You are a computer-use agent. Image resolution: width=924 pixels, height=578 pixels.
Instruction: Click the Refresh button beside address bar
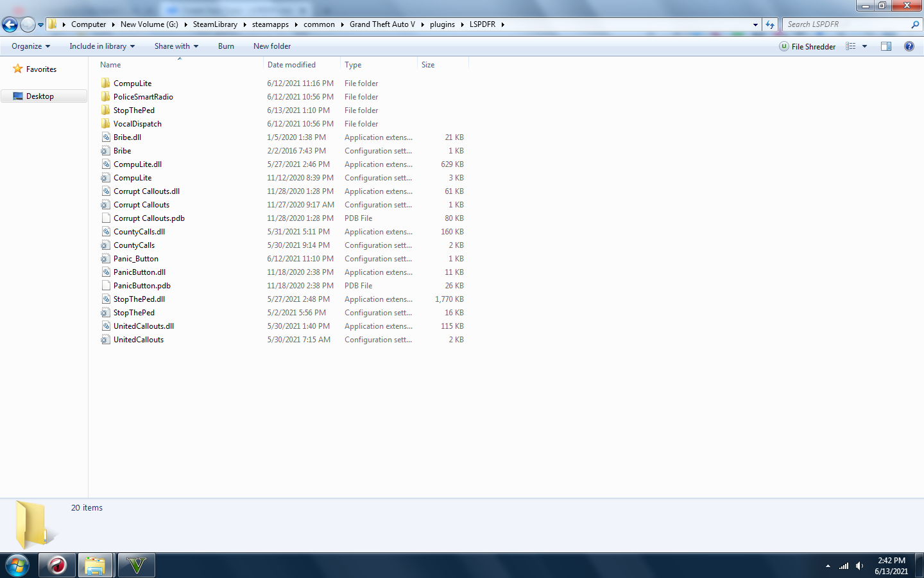770,24
